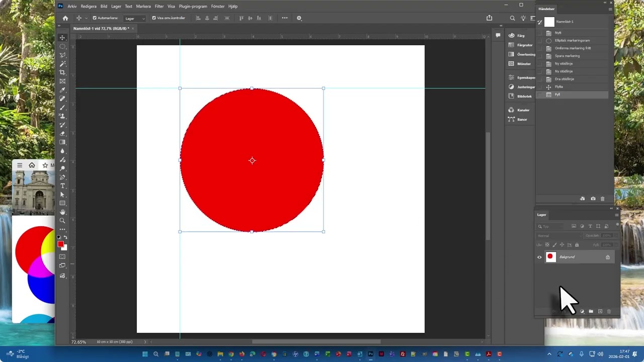The width and height of the screenshot is (644, 362).
Task: Delete current state in History panel
Action: (603, 199)
